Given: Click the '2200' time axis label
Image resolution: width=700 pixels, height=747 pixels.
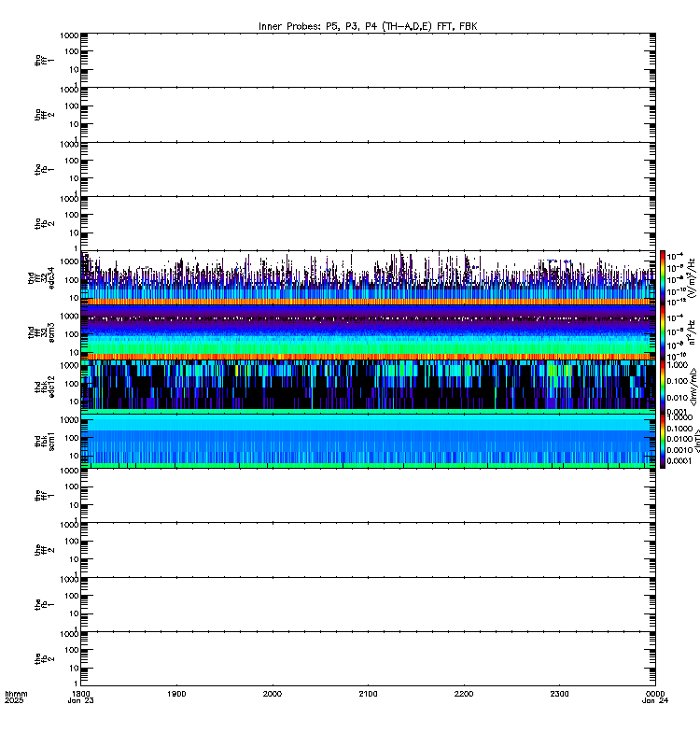Looking at the screenshot, I should [464, 694].
